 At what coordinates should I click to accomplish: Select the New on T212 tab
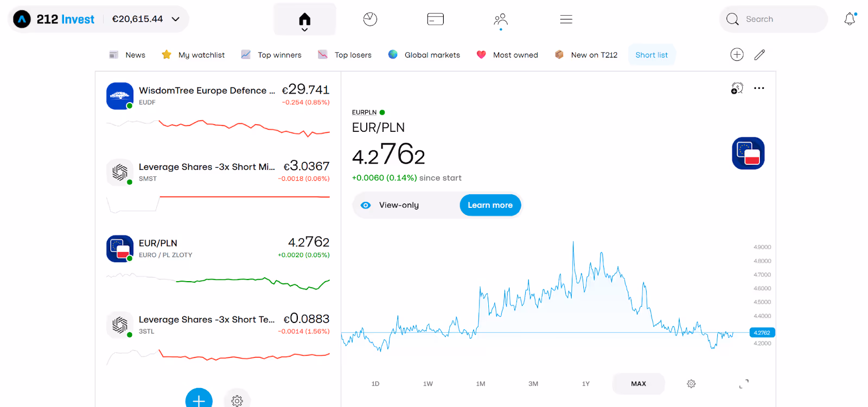586,55
